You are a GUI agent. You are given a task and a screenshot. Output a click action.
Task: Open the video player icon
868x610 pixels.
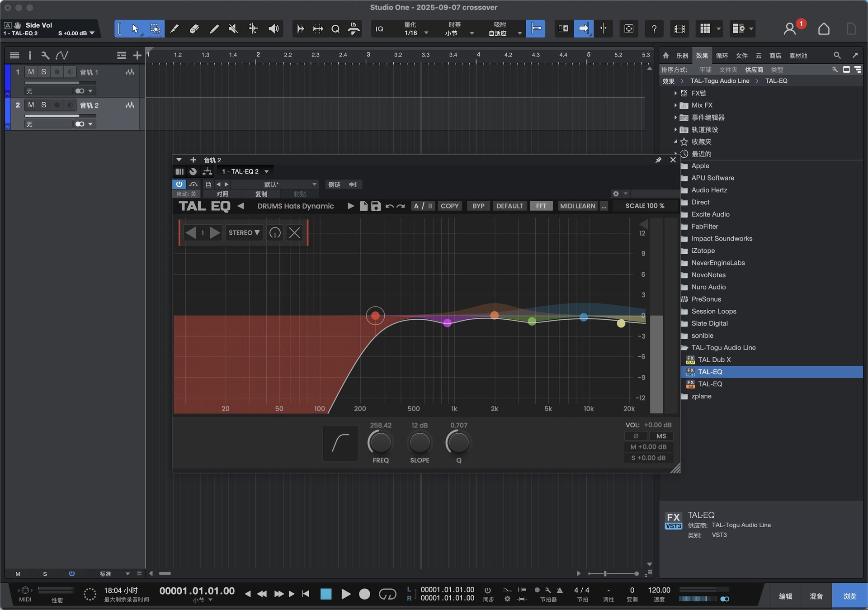coord(679,29)
